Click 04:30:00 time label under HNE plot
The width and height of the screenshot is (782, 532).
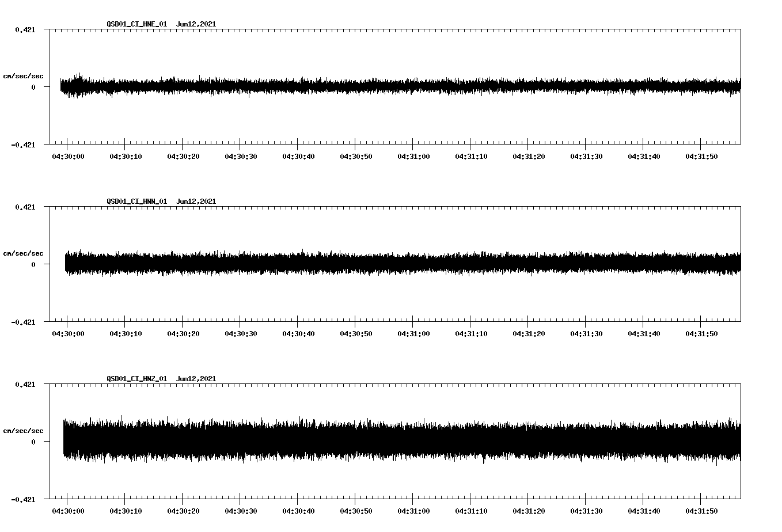pyautogui.click(x=68, y=156)
